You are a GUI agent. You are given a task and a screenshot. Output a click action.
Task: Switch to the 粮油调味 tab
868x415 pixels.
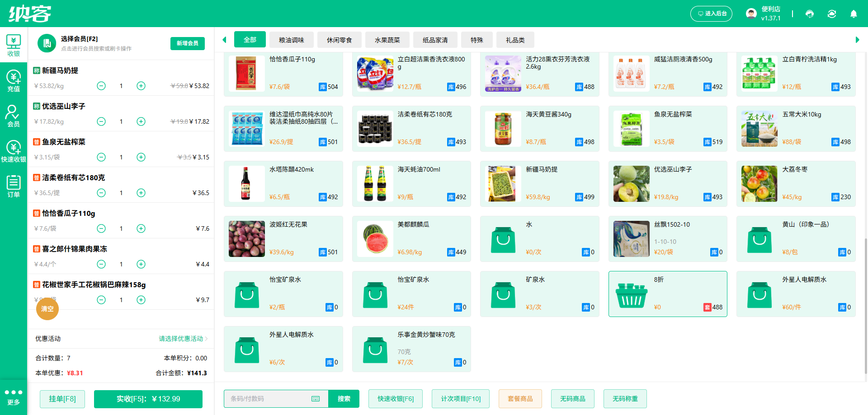(292, 40)
